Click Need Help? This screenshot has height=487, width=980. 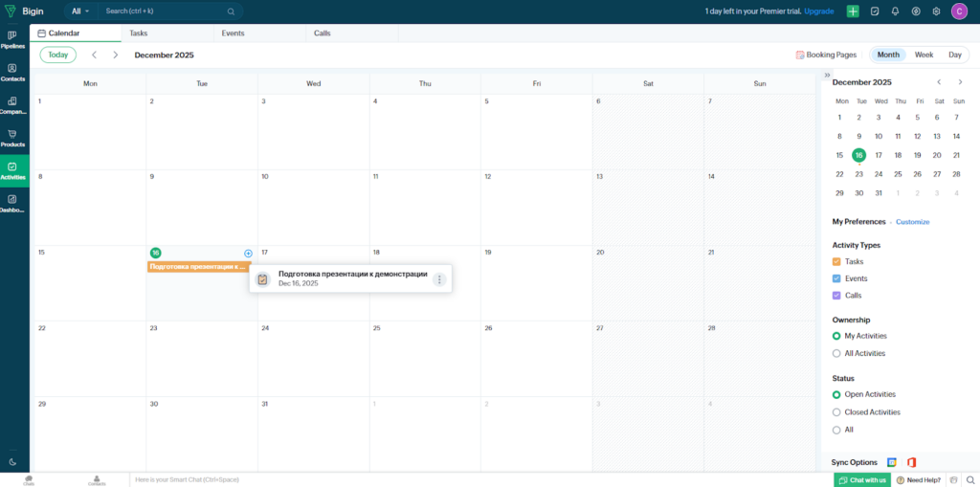(918, 480)
